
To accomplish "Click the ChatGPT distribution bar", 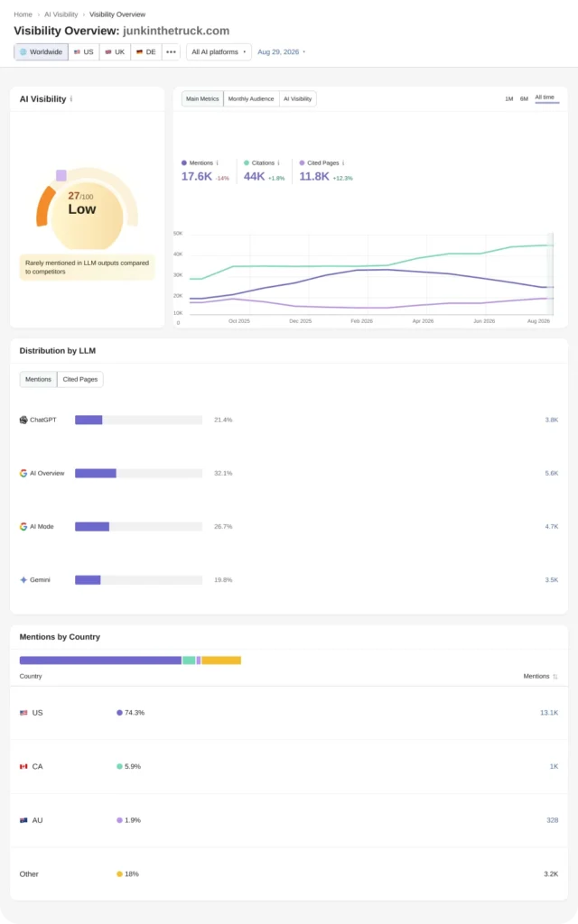I will 138,420.
